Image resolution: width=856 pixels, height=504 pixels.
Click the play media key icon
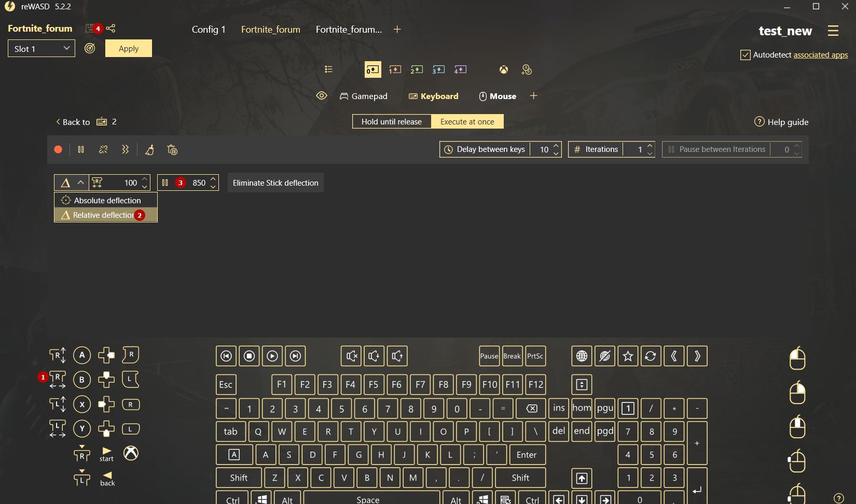[272, 356]
